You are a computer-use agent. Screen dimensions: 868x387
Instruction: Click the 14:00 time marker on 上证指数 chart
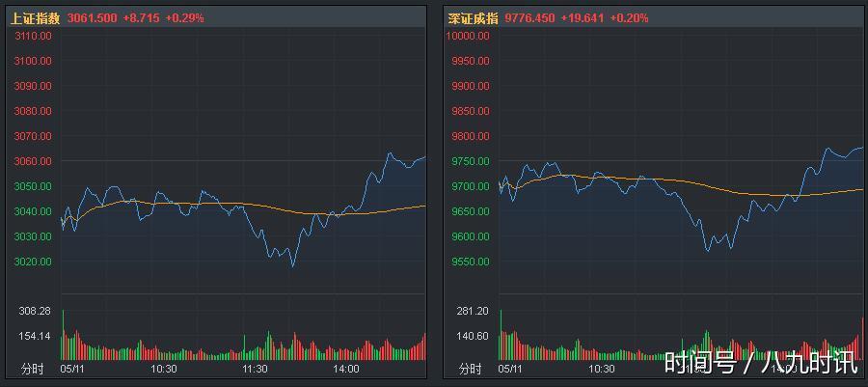click(x=345, y=369)
